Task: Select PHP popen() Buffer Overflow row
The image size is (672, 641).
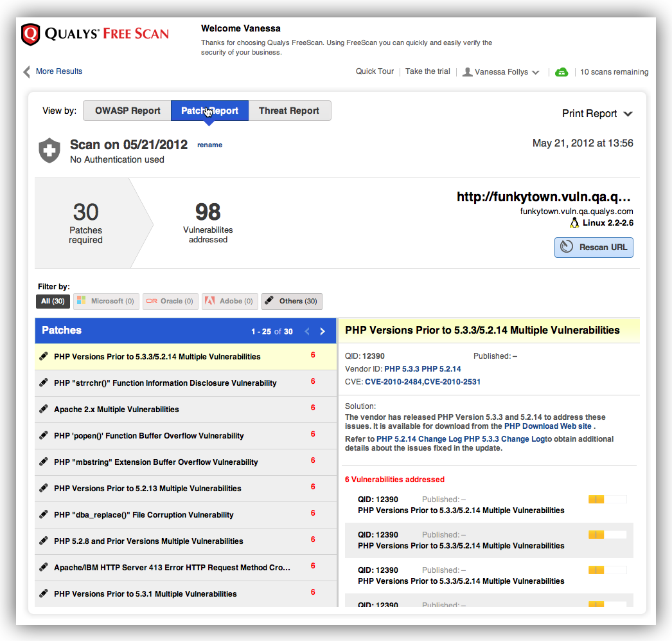Action: coord(186,436)
